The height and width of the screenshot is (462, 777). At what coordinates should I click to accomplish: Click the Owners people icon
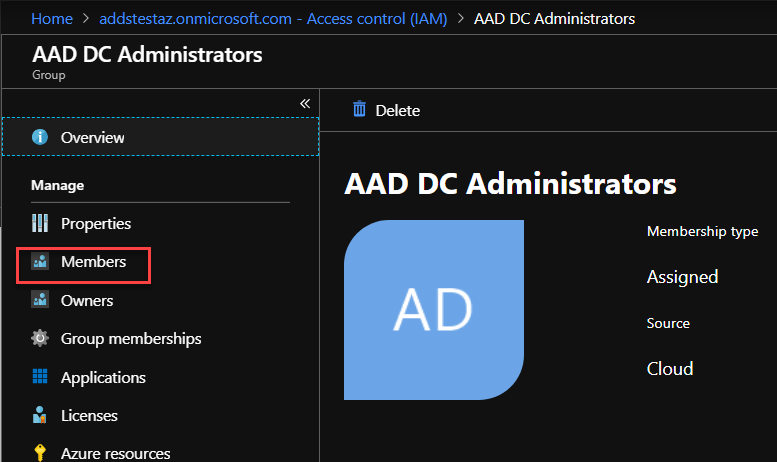click(x=40, y=299)
